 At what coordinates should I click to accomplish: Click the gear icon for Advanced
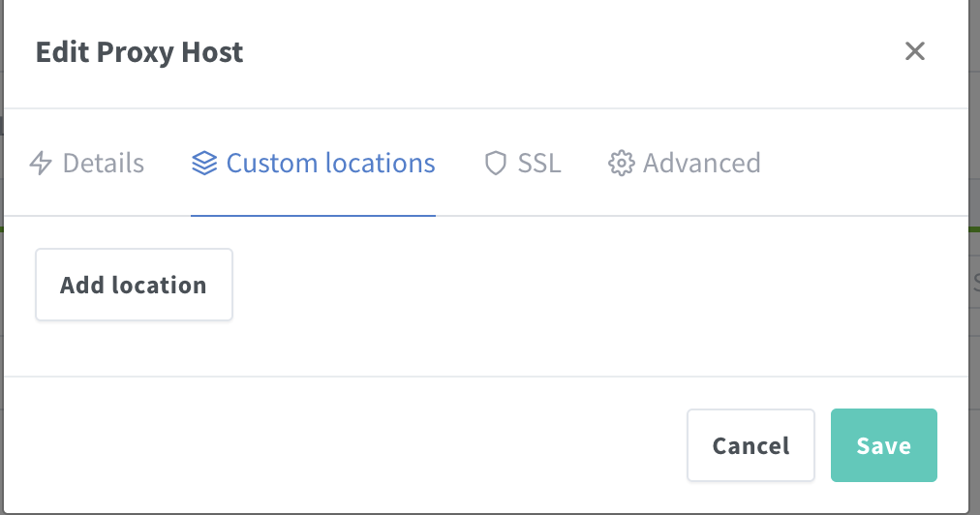[x=621, y=164]
